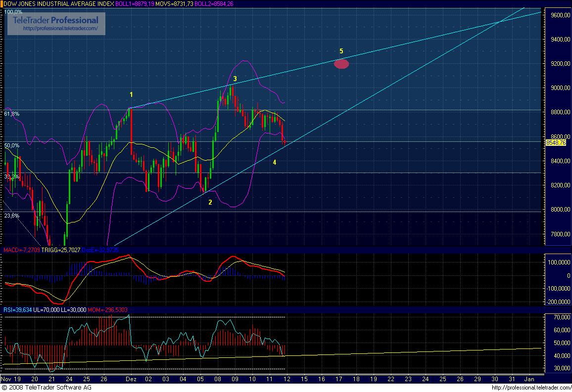This screenshot has height=392, width=572.
Task: Click the 100,0000 MACD axis value
Action: (x=559, y=262)
